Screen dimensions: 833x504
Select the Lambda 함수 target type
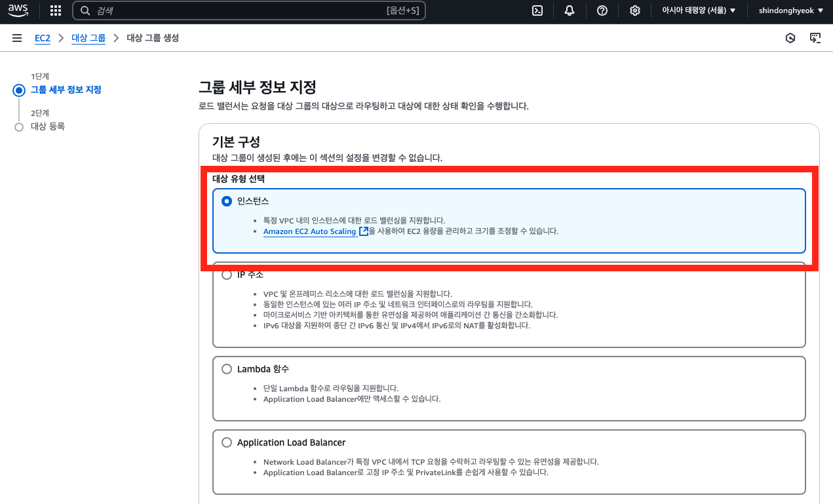[227, 369]
